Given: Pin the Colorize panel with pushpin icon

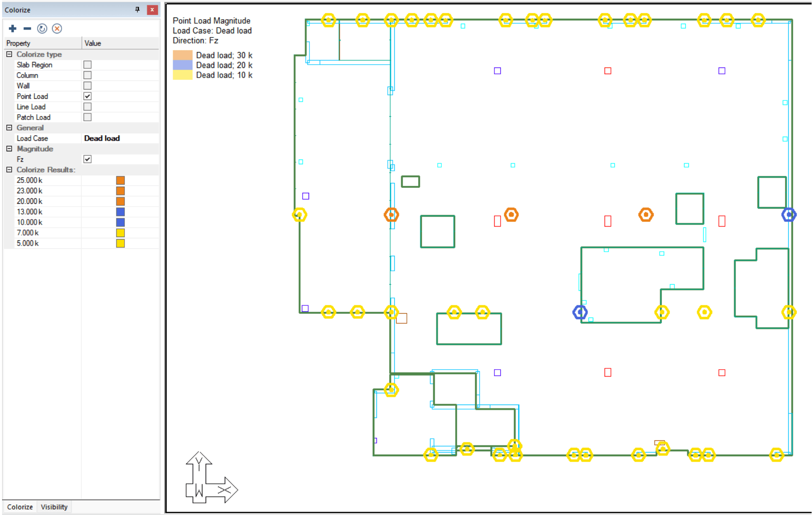Looking at the screenshot, I should tap(137, 10).
